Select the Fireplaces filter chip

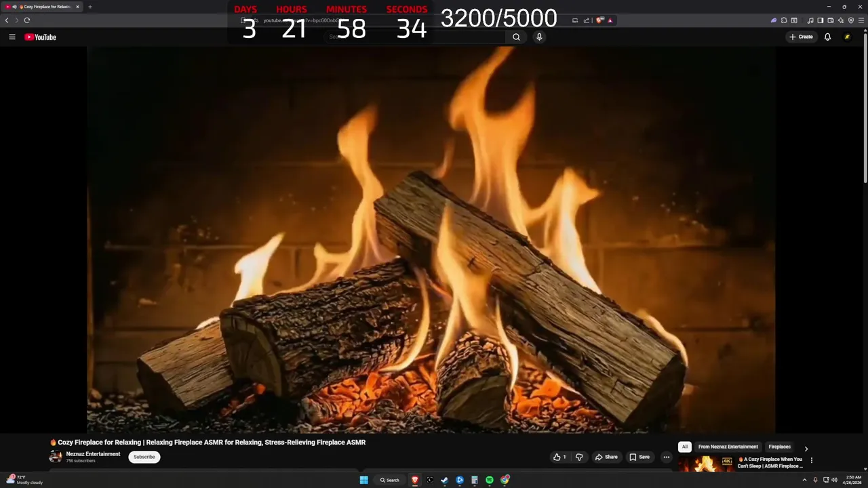pyautogui.click(x=779, y=447)
